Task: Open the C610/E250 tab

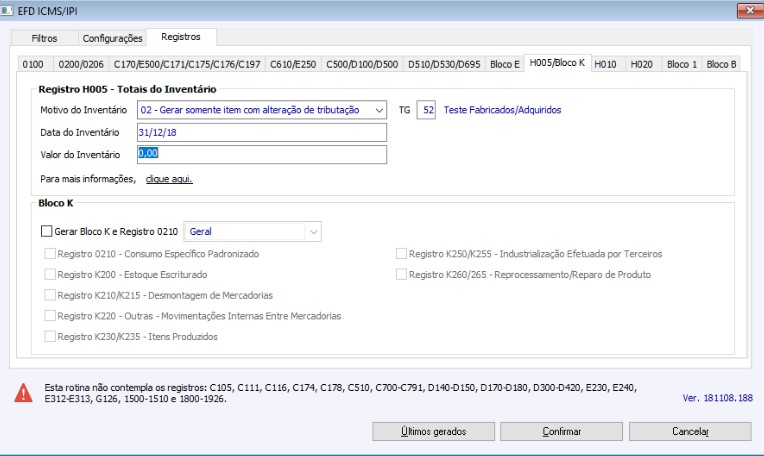Action: (x=293, y=64)
